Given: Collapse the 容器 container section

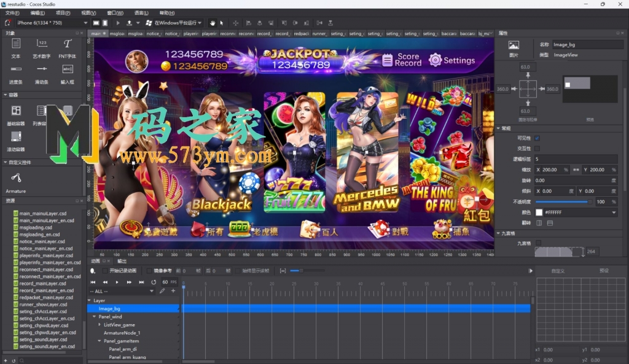Looking at the screenshot, I should pyautogui.click(x=5, y=95).
